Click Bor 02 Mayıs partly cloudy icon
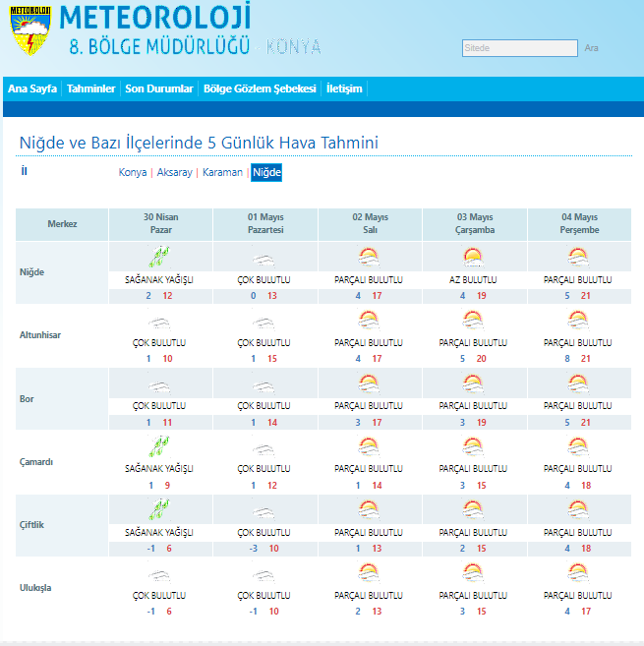The height and width of the screenshot is (646, 644). [x=369, y=383]
